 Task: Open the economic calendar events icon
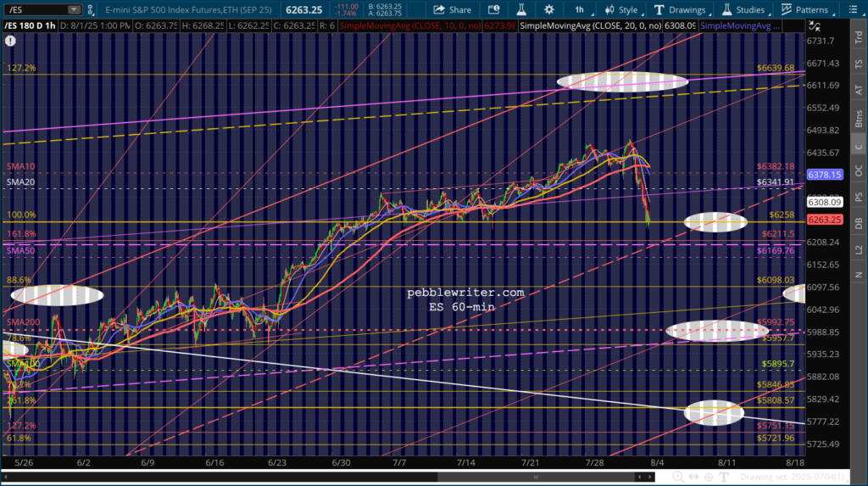(493, 9)
